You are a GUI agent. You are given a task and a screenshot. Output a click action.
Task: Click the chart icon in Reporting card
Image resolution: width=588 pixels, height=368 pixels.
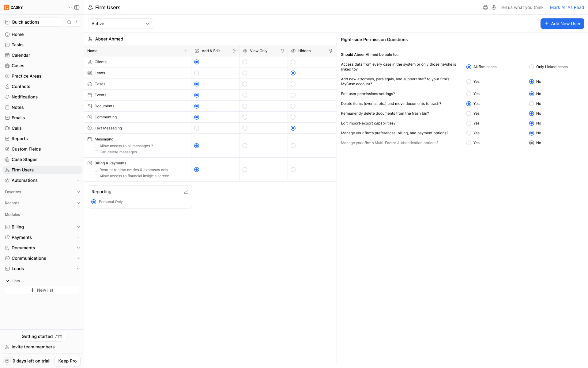coord(186,192)
